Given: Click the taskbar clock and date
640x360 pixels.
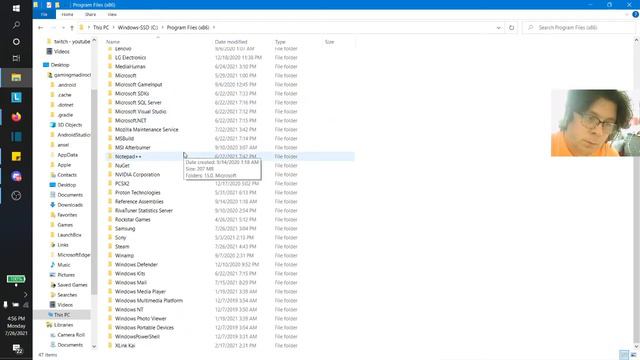Looking at the screenshot, I should click(16, 326).
